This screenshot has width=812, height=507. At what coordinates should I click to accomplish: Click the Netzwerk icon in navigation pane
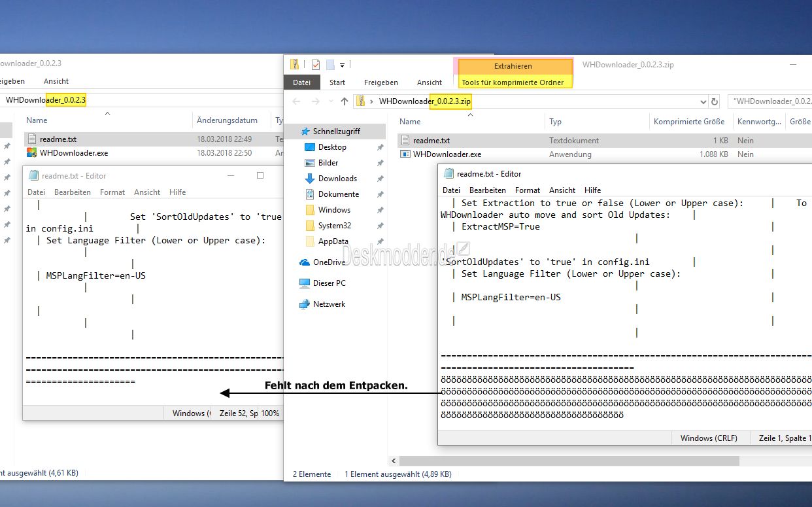point(305,304)
